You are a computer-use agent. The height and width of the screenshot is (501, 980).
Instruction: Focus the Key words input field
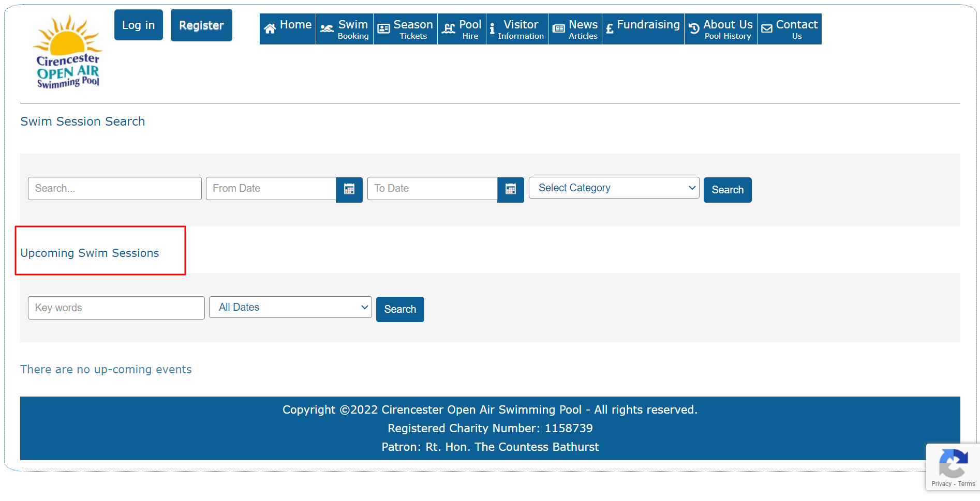click(x=116, y=308)
